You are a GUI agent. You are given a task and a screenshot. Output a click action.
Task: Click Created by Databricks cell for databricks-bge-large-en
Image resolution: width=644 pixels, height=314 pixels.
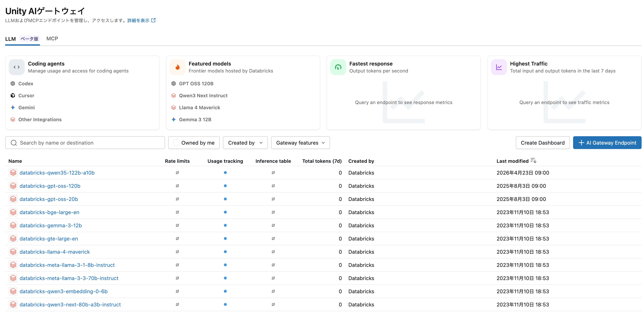click(361, 212)
